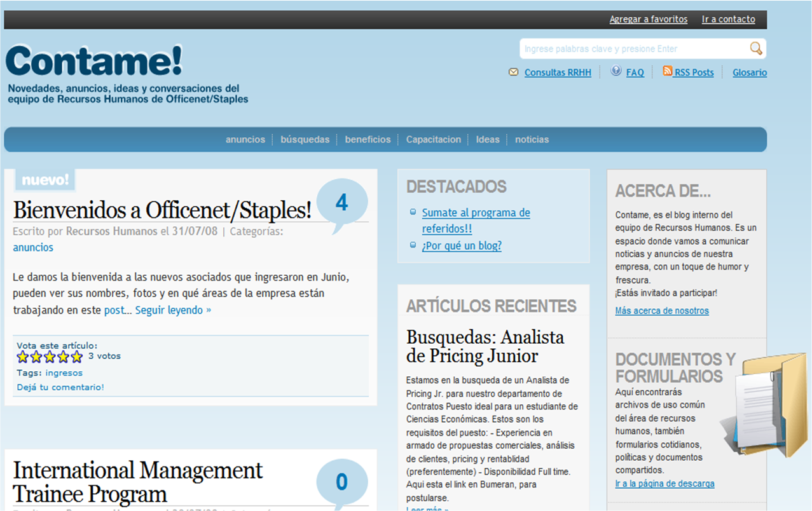The height and width of the screenshot is (511, 812).
Task: Click the FAQ question mark icon
Action: [616, 71]
